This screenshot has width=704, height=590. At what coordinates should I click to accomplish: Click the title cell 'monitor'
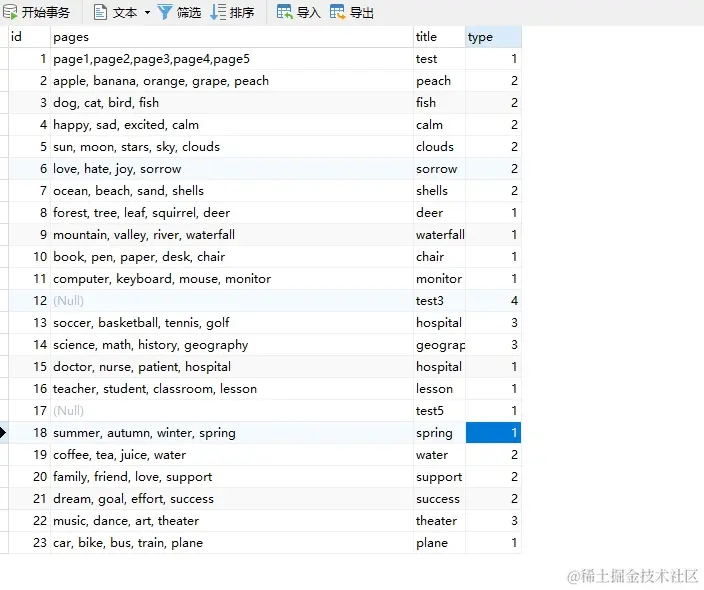tap(440, 279)
